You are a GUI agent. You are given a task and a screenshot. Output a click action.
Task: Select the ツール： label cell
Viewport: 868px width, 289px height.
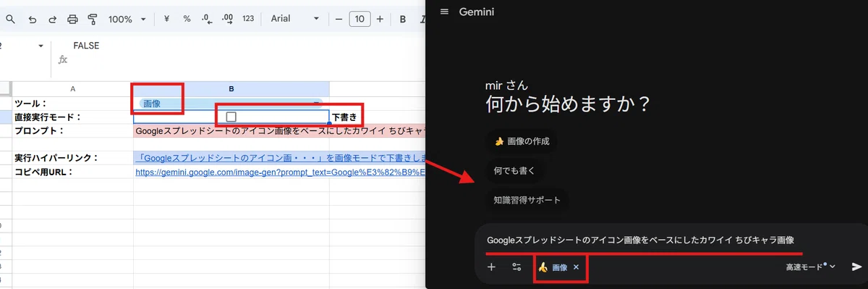tap(72, 104)
